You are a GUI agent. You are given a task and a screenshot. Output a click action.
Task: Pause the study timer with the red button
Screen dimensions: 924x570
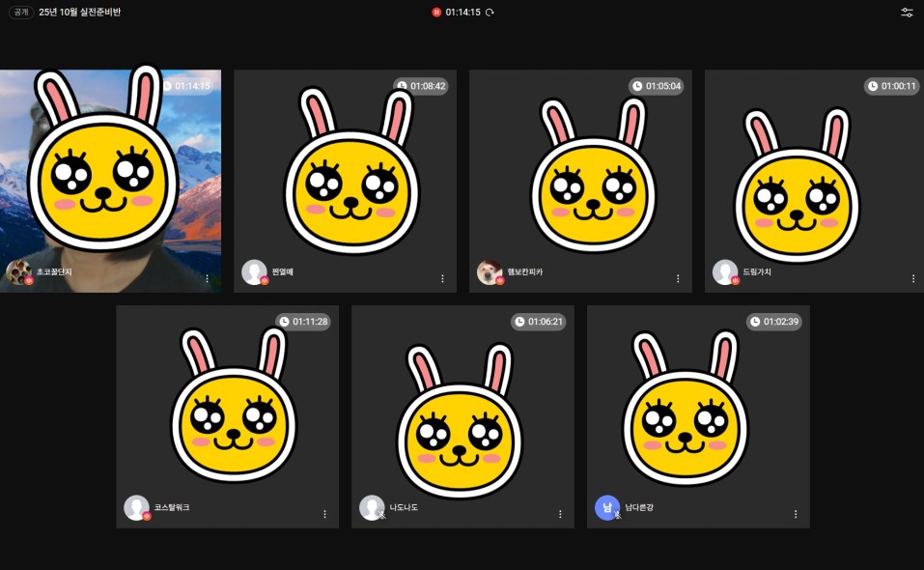click(436, 13)
